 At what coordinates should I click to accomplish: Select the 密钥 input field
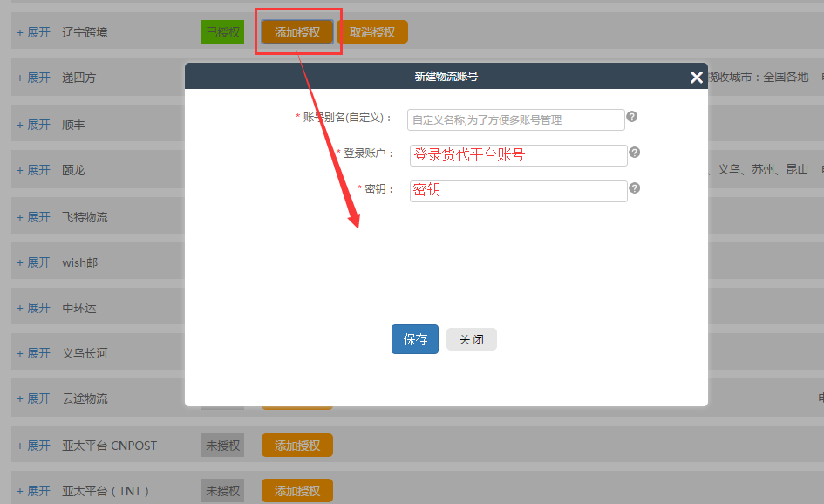pyautogui.click(x=519, y=191)
